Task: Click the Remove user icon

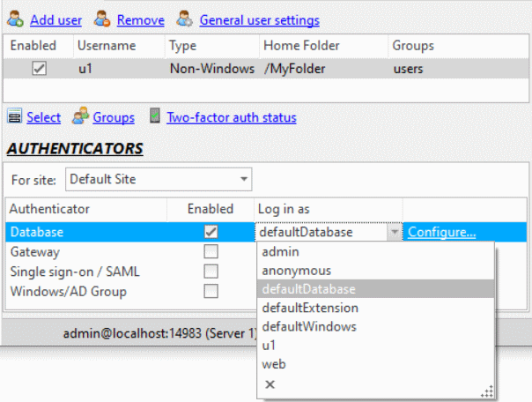Action: 102,19
